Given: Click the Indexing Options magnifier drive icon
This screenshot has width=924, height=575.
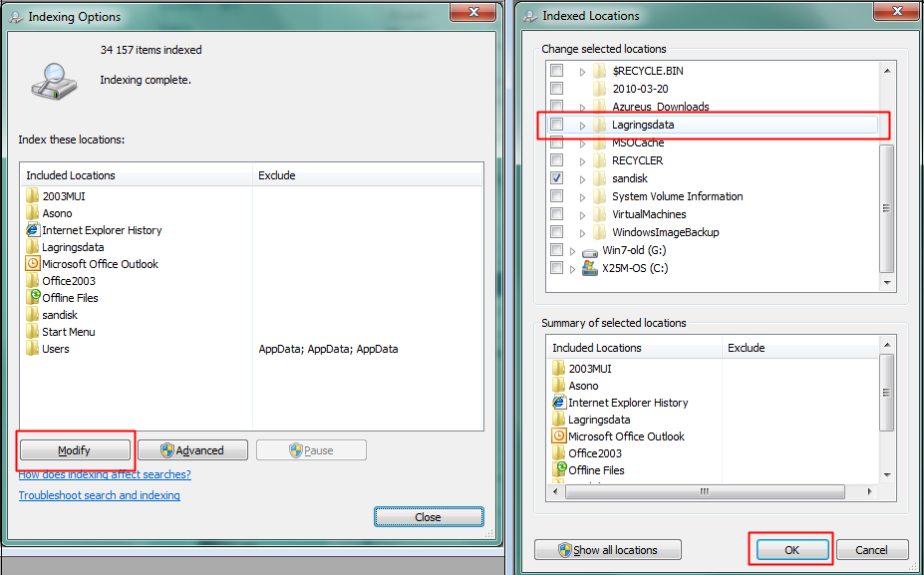Looking at the screenshot, I should point(54,81).
